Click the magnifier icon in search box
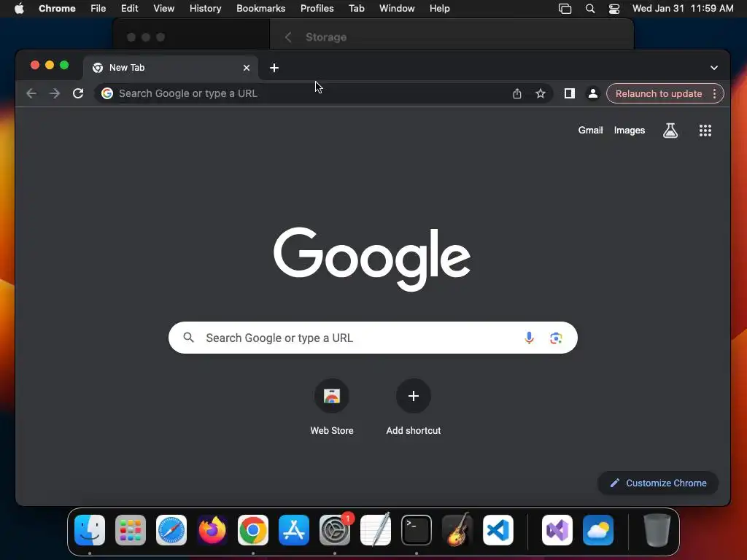The image size is (747, 560). 189,338
